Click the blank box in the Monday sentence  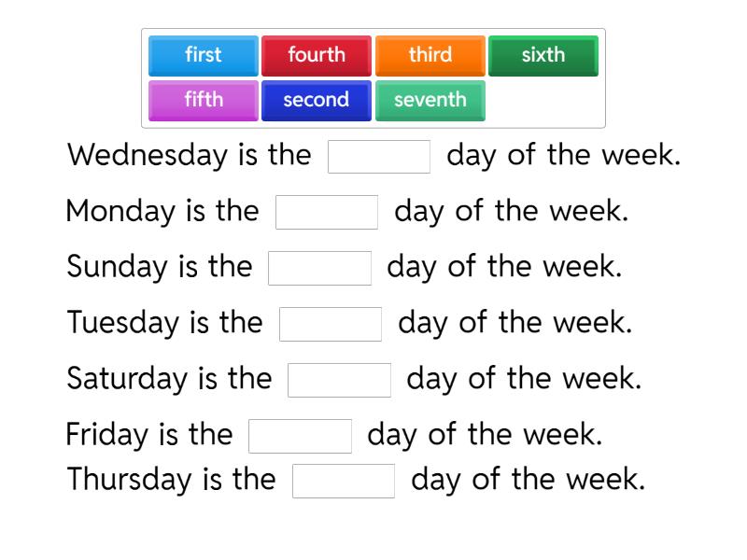(326, 211)
